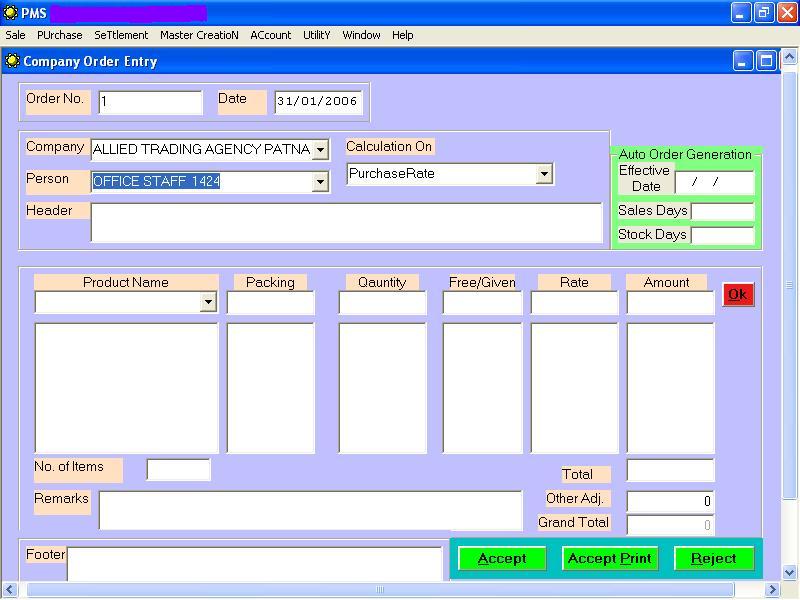Open the SeTtlement menu
The height and width of the screenshot is (600, 800).
pos(121,35)
